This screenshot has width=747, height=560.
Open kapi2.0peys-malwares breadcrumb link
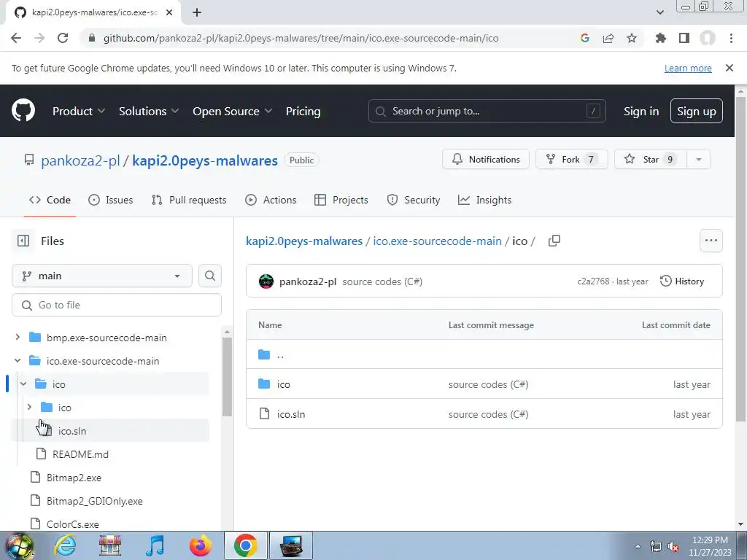304,241
